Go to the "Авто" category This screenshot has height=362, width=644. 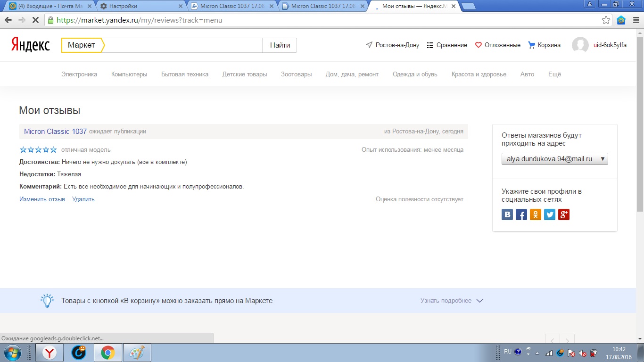click(528, 74)
